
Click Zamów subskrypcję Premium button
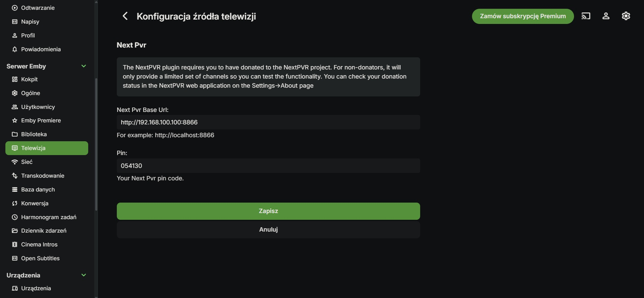click(x=522, y=16)
